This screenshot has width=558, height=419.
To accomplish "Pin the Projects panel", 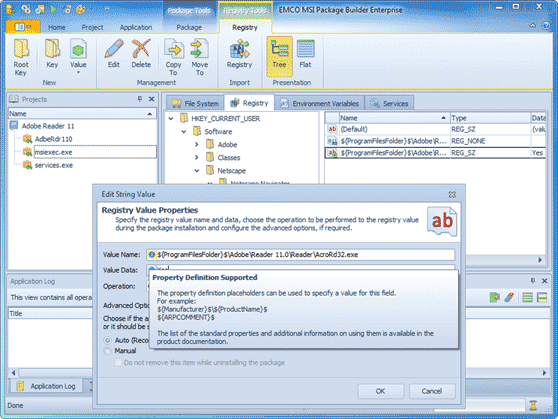I will pos(140,99).
